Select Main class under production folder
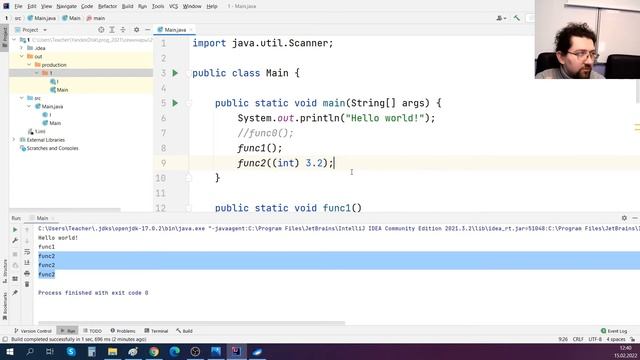640x360 pixels. click(x=59, y=90)
